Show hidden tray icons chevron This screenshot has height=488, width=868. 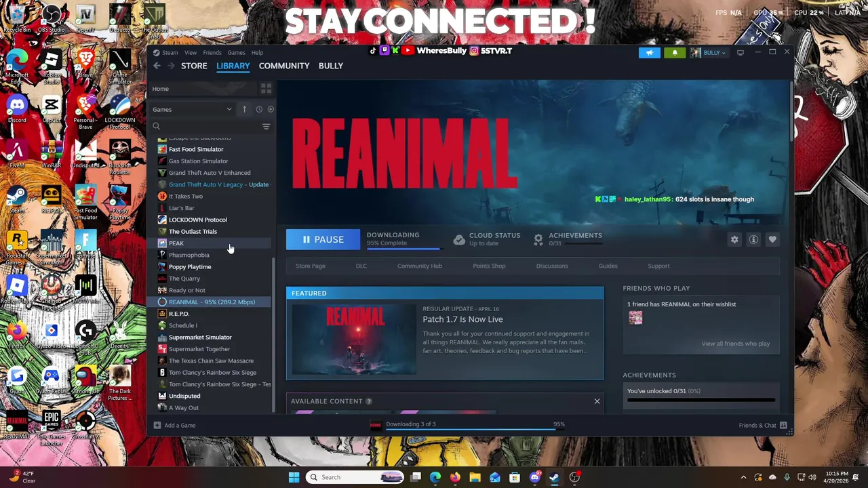(743, 477)
